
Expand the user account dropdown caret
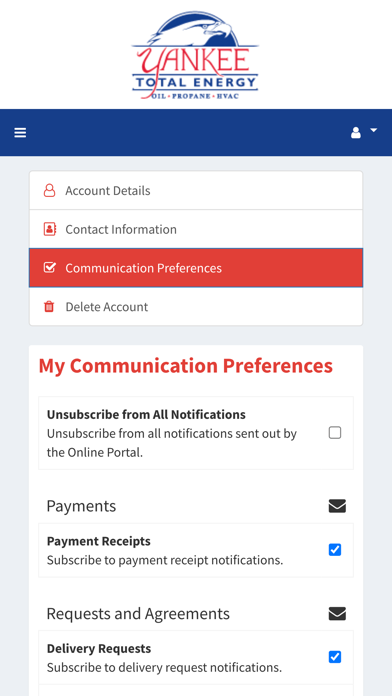pyautogui.click(x=373, y=130)
